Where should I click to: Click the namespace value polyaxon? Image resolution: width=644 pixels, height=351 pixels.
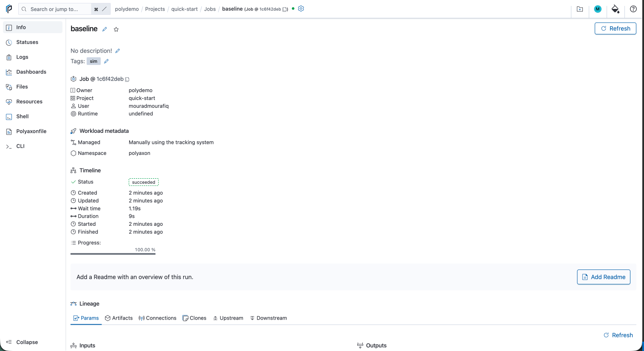point(139,153)
